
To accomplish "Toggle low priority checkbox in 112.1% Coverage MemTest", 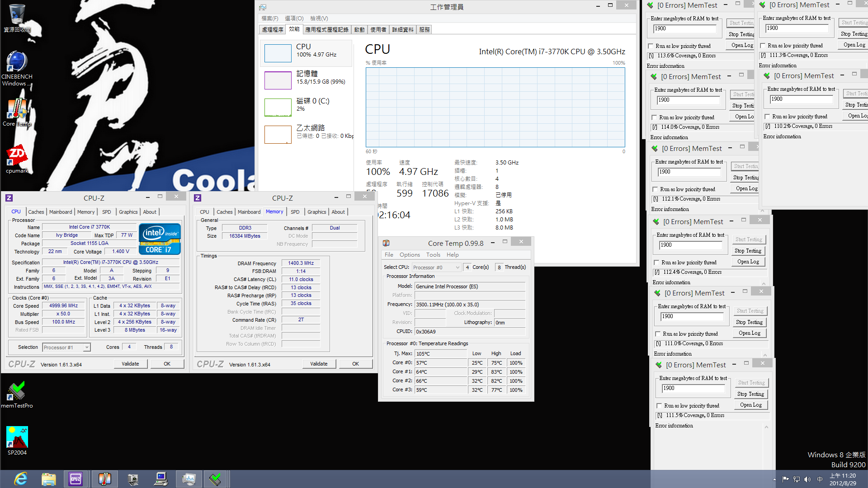I will [655, 189].
